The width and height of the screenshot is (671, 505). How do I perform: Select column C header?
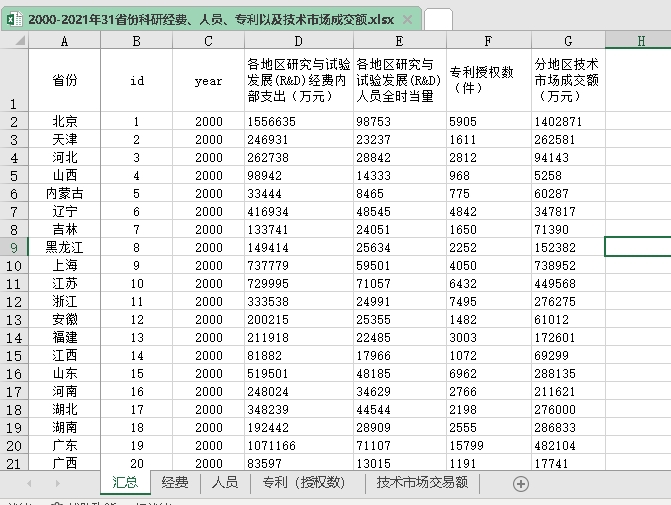pyautogui.click(x=208, y=41)
